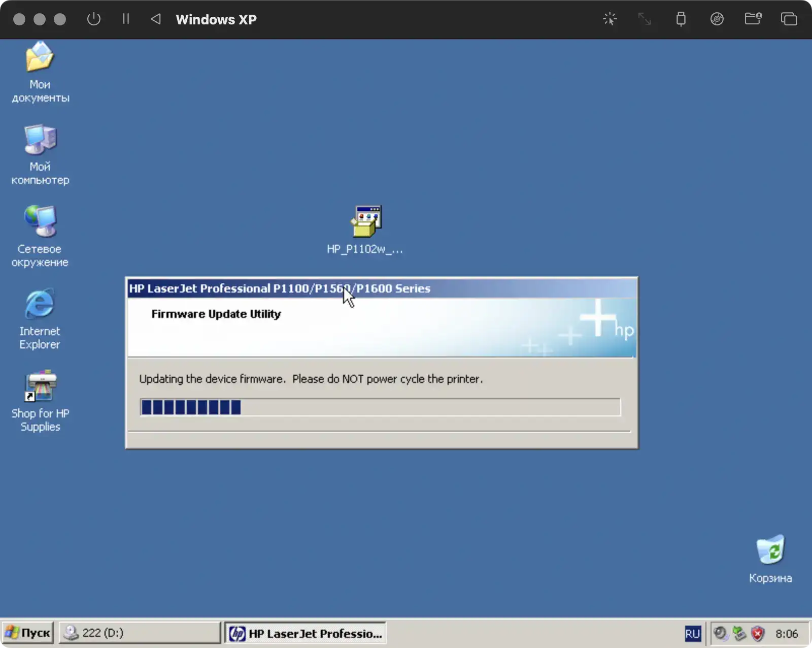
Task: Toggle mouse capture icon in VM toolbar
Action: click(610, 19)
